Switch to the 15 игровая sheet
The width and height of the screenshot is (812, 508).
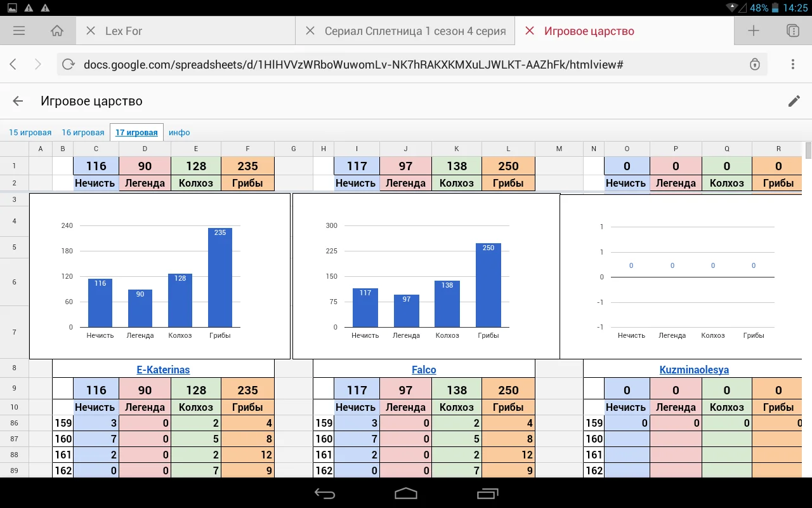pyautogui.click(x=30, y=133)
